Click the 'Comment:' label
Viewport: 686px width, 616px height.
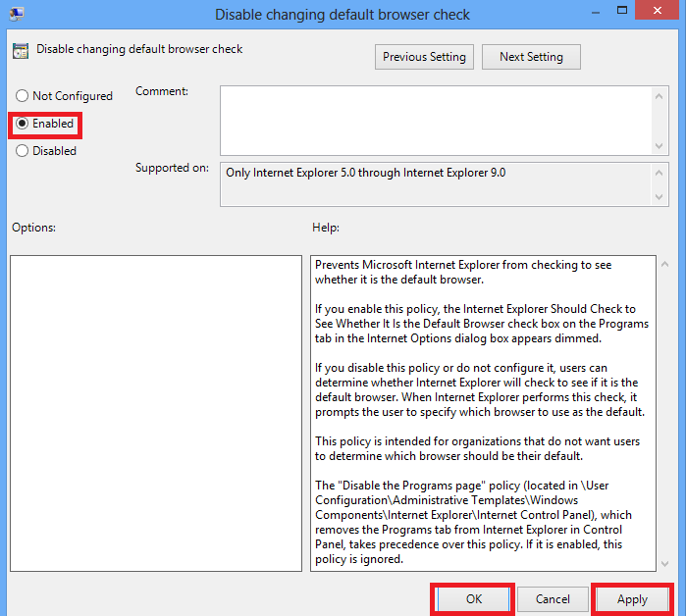pos(162,91)
